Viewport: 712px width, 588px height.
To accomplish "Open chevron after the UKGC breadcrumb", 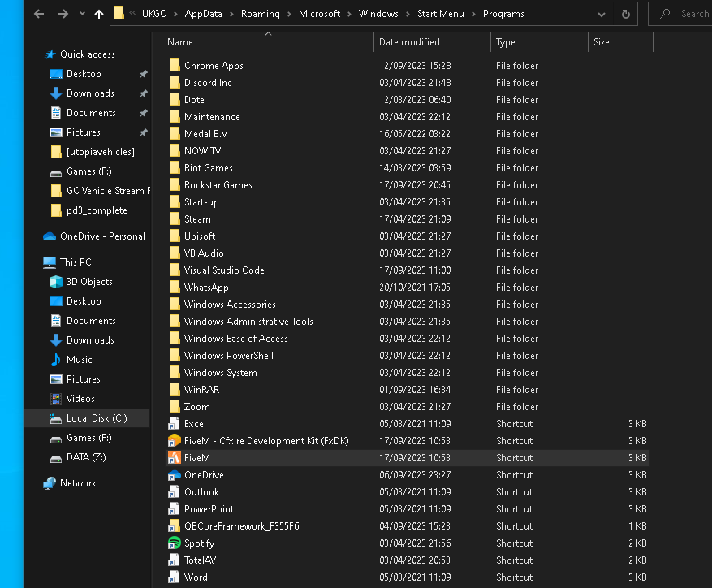I will pyautogui.click(x=175, y=14).
